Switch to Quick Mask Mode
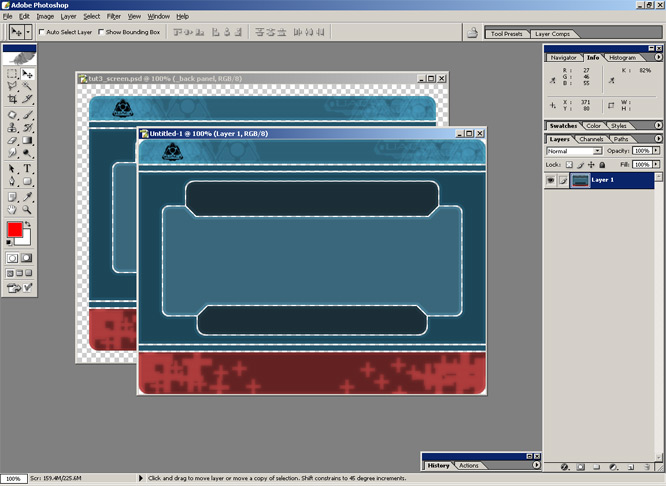 click(27, 258)
